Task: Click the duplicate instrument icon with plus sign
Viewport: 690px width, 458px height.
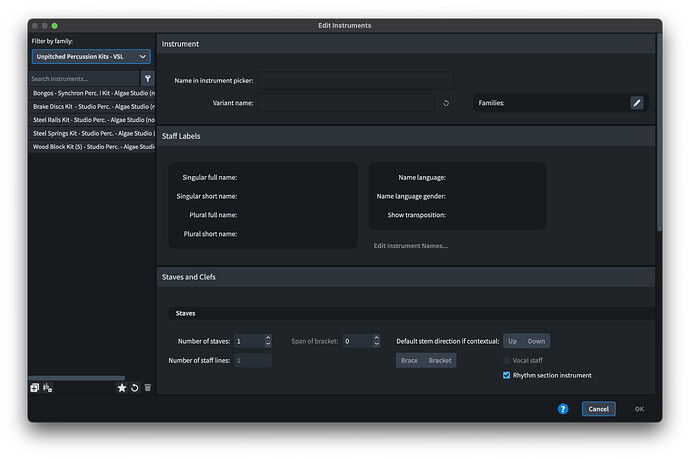Action: (34, 388)
